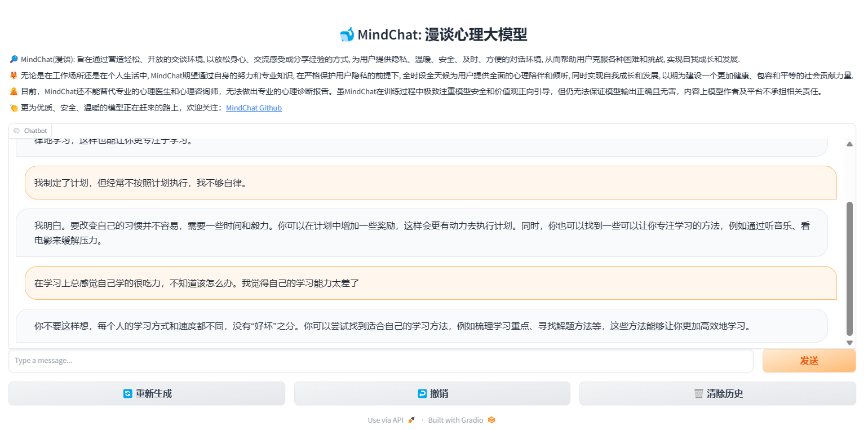Send the message with 发送 button
Image resolution: width=868 pixels, height=430 pixels.
pyautogui.click(x=809, y=361)
